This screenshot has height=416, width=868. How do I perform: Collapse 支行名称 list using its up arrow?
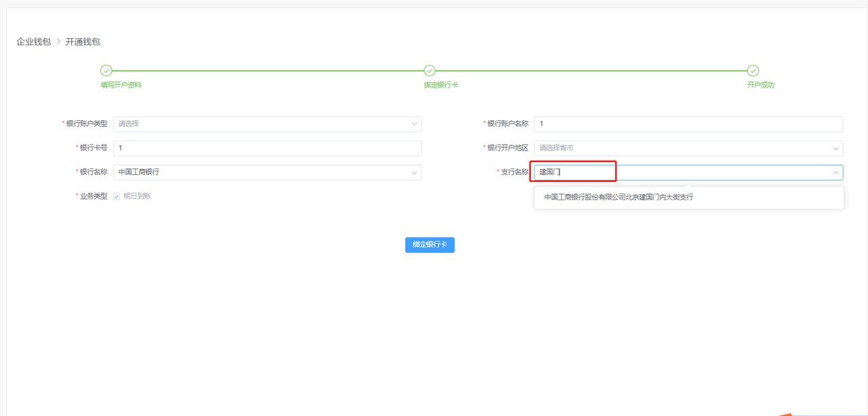[x=835, y=172]
